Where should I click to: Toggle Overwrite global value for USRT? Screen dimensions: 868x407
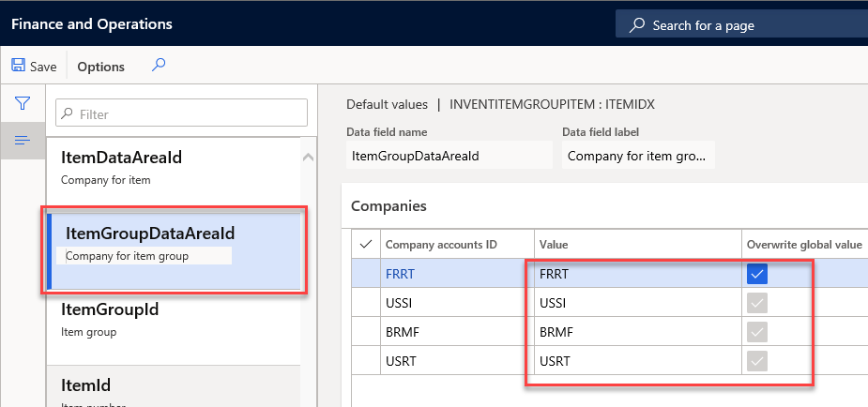click(756, 361)
